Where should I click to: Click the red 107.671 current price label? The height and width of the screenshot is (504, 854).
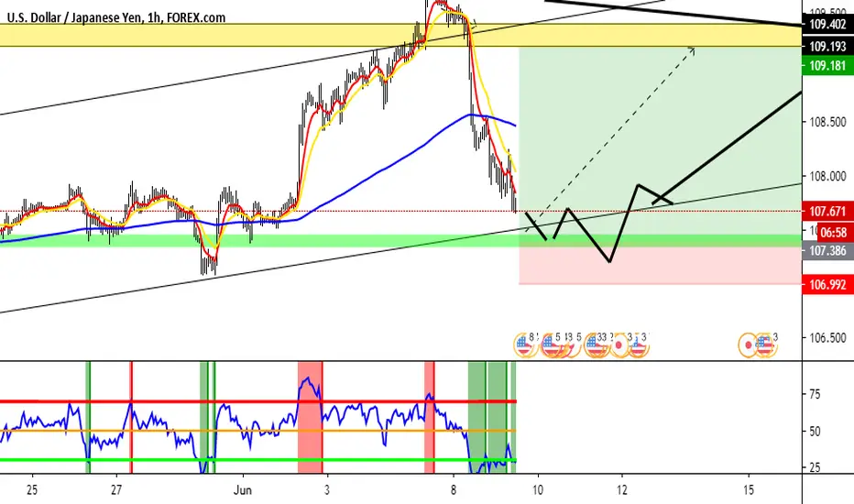[x=827, y=212]
